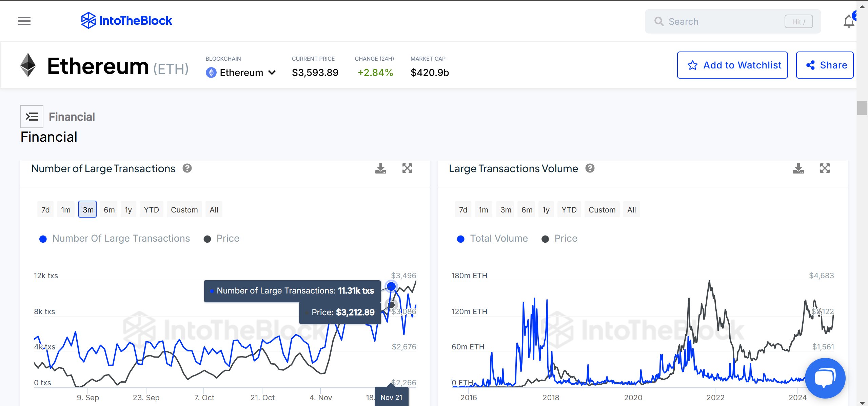The image size is (868, 406).
Task: Click the $420.9b market cap value
Action: (430, 73)
